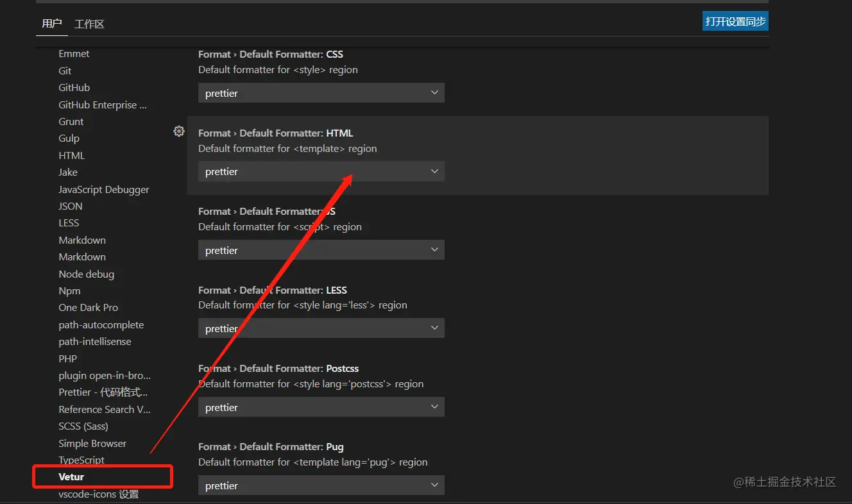Viewport: 852px width, 504px height.
Task: Open One Dark Pro theme settings
Action: [x=89, y=307]
